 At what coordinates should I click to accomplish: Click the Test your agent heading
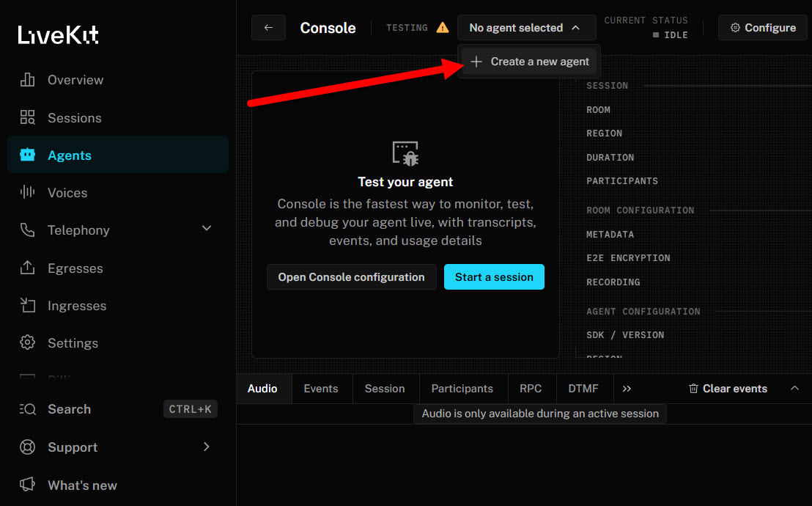[x=405, y=182]
